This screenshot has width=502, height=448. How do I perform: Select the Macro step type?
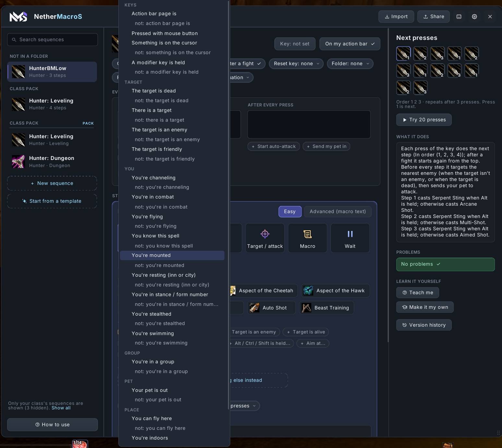[307, 238]
